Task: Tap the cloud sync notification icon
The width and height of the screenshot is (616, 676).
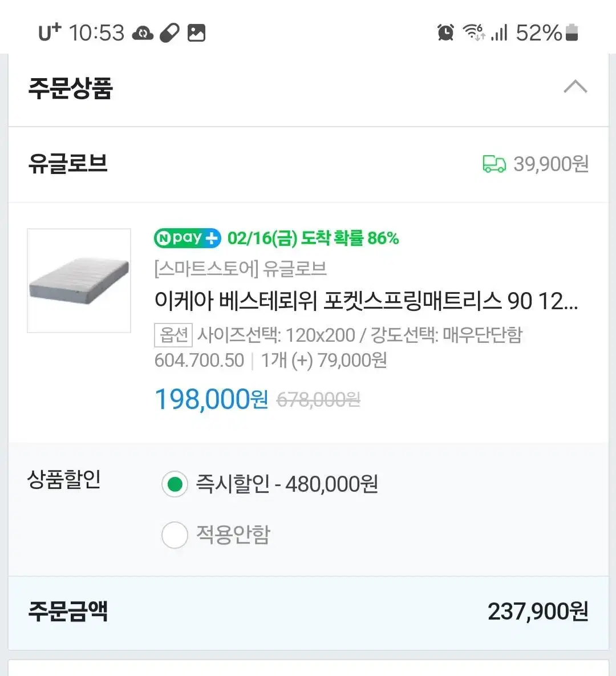Action: point(143,33)
